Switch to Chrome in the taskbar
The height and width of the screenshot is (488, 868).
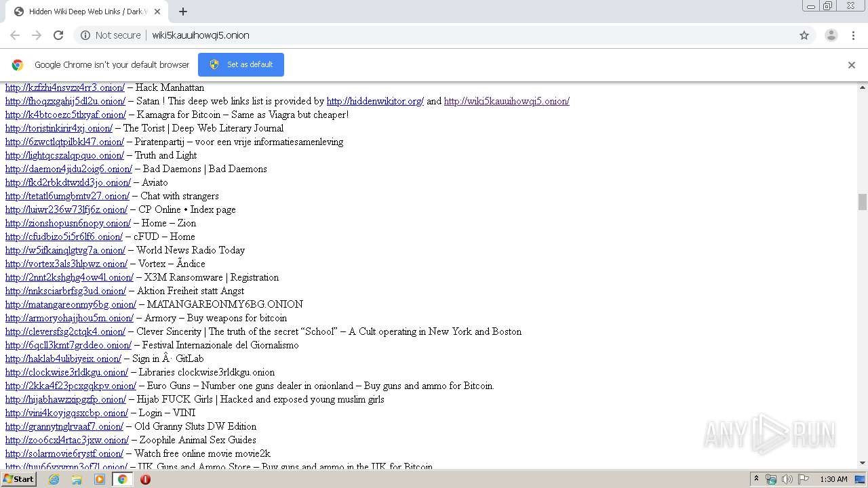click(x=122, y=479)
